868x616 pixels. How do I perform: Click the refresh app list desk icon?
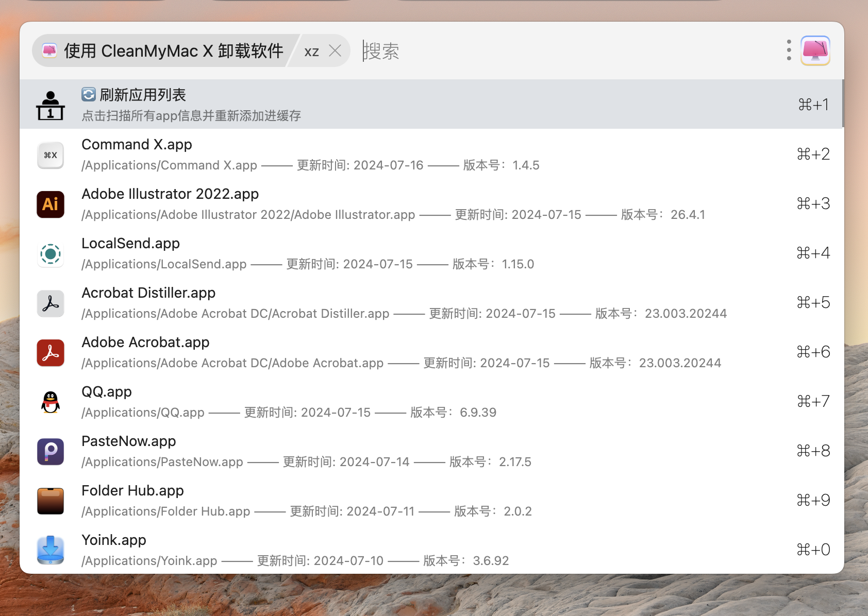(x=51, y=105)
